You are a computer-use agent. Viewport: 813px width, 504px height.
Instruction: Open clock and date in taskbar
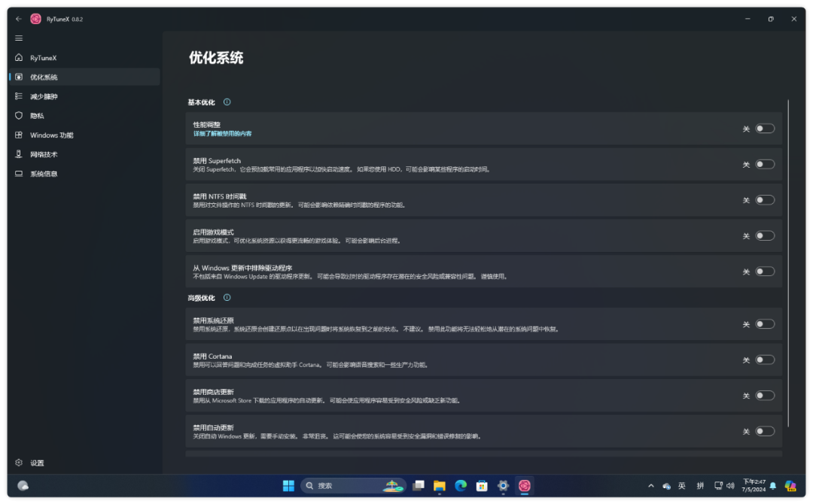754,486
